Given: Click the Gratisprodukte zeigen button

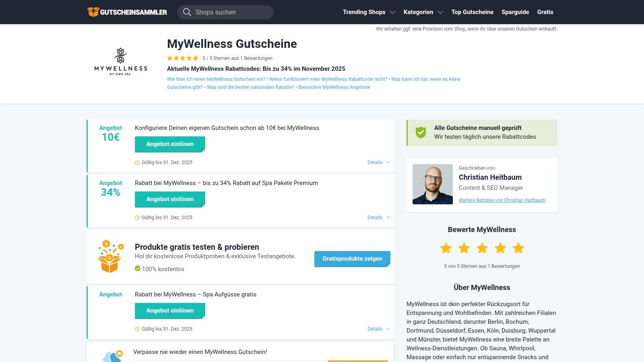Looking at the screenshot, I should coord(352,259).
